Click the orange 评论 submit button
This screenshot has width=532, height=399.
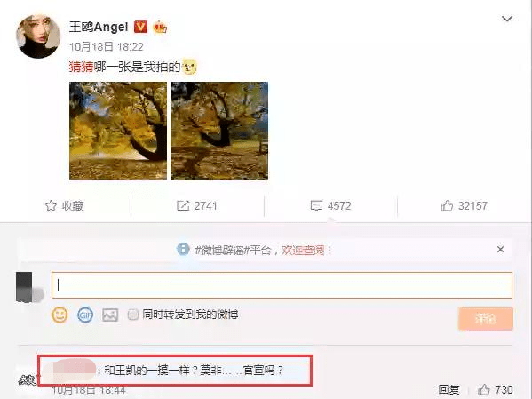click(486, 318)
